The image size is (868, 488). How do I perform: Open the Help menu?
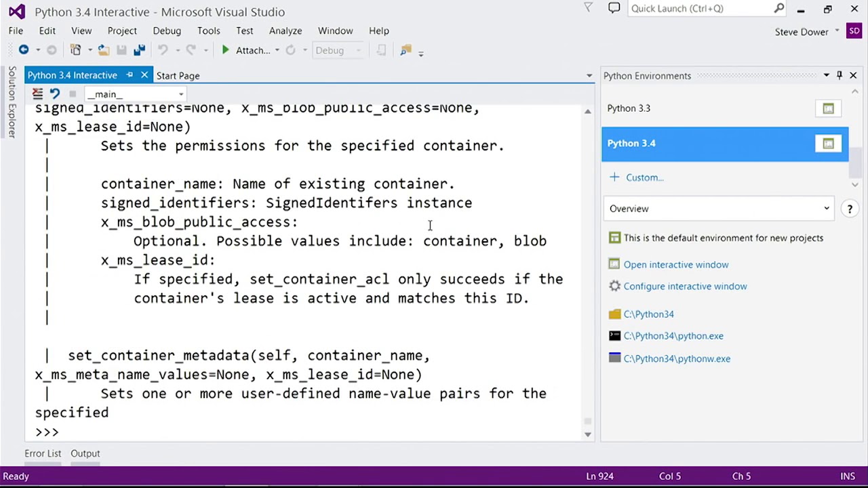pos(379,30)
